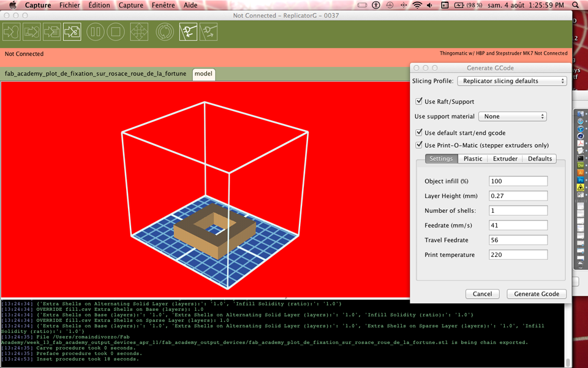Open the machine Control Panel arrows icon

pos(139,32)
